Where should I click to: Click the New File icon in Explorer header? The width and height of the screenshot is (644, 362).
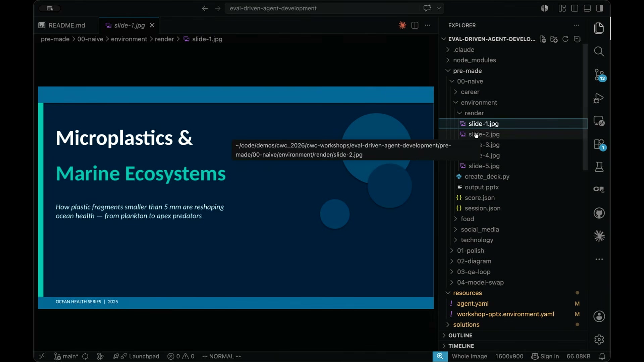coord(543,39)
